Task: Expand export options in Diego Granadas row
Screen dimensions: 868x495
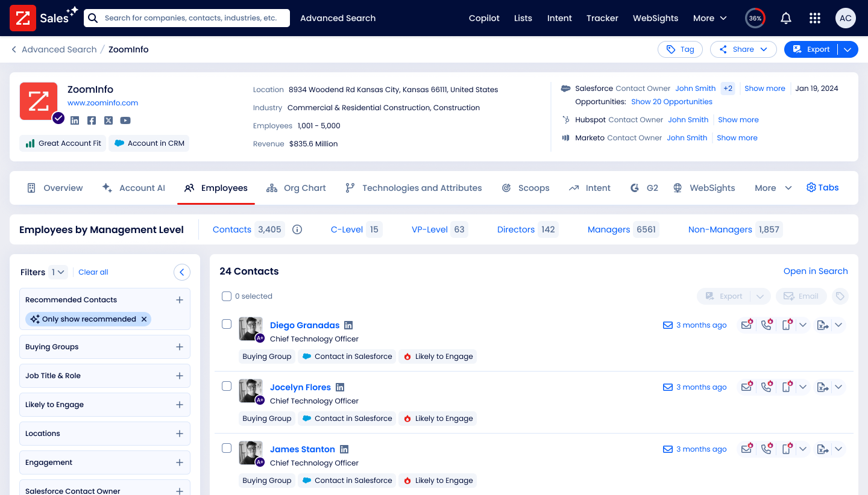Action: (x=838, y=325)
